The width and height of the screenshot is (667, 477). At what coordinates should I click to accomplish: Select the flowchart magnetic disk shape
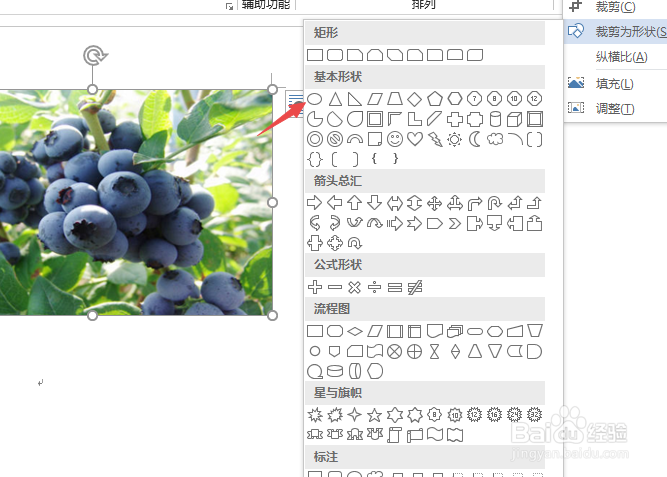(x=335, y=371)
